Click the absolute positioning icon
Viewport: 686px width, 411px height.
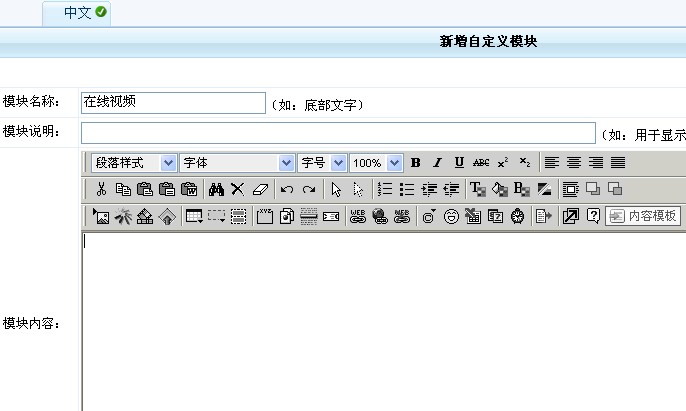[x=570, y=189]
